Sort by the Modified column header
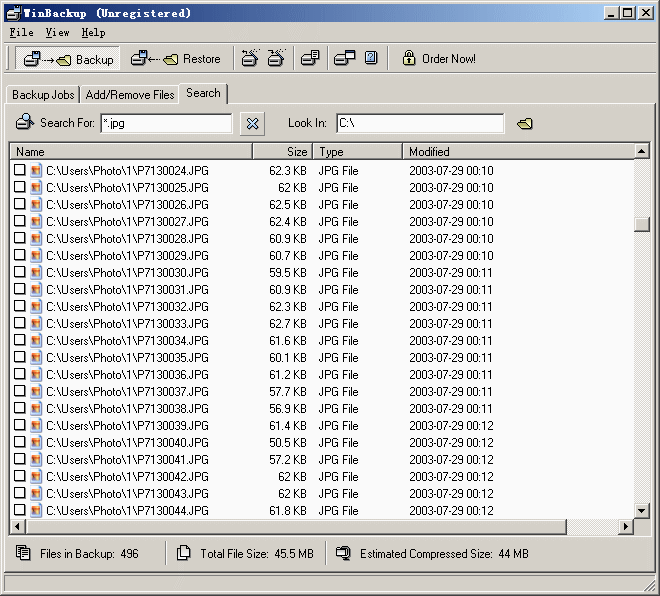The width and height of the screenshot is (660, 596). click(x=518, y=152)
